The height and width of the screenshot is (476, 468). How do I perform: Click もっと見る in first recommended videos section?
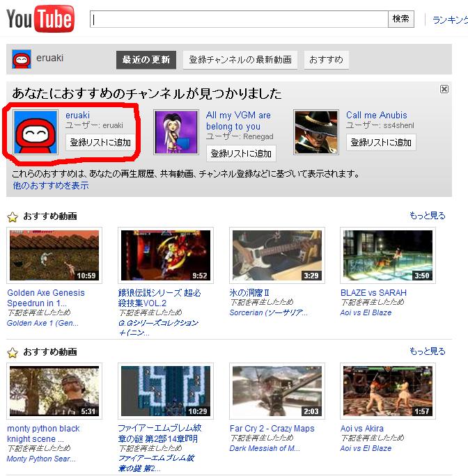click(x=428, y=216)
